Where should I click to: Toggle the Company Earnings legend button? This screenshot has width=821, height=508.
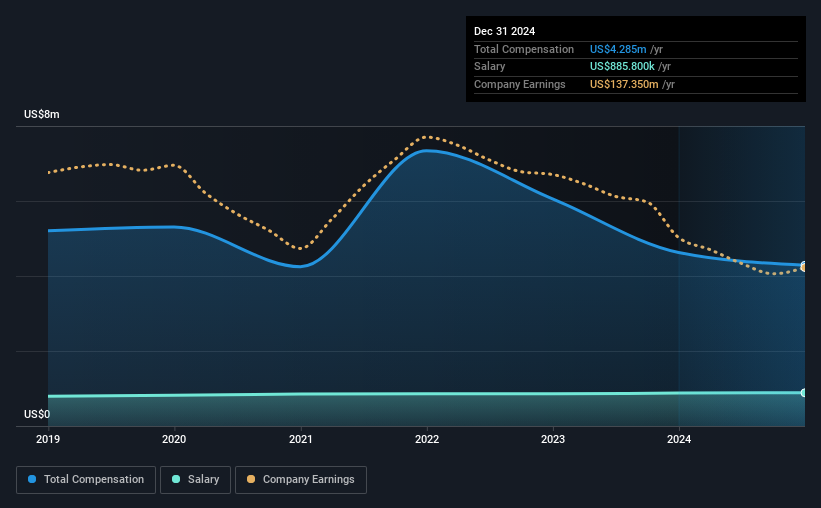pos(301,480)
